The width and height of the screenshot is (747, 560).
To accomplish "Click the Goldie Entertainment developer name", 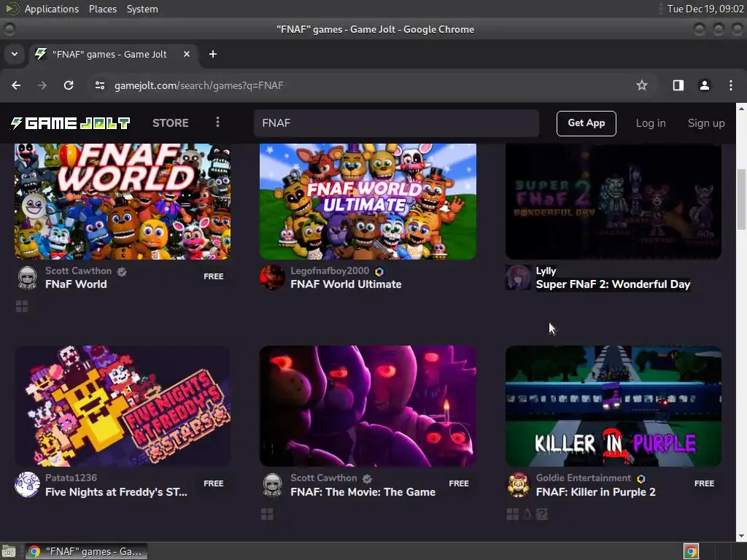I will point(584,478).
